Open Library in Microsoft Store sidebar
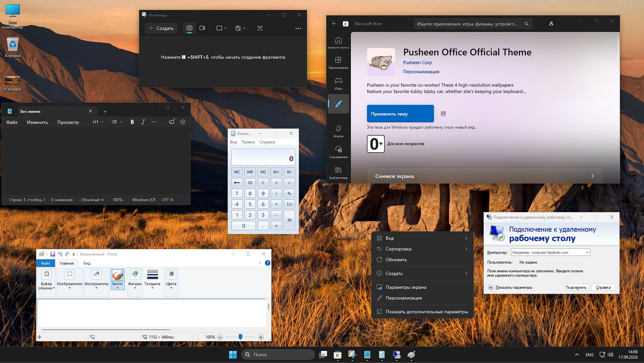This screenshot has width=644, height=363. [x=338, y=173]
